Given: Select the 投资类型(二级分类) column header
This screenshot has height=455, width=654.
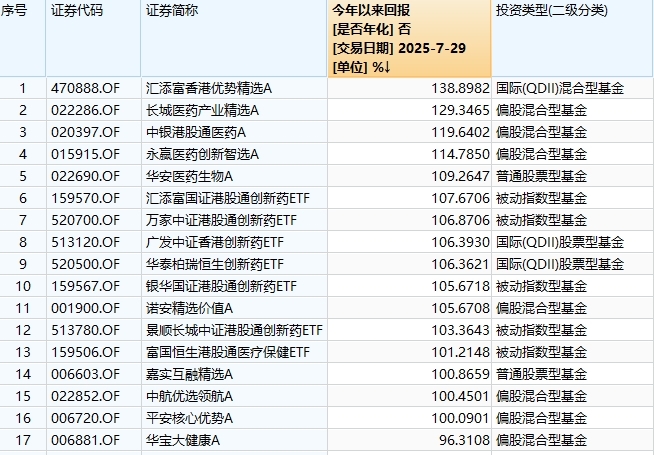Looking at the screenshot, I should 572,38.
